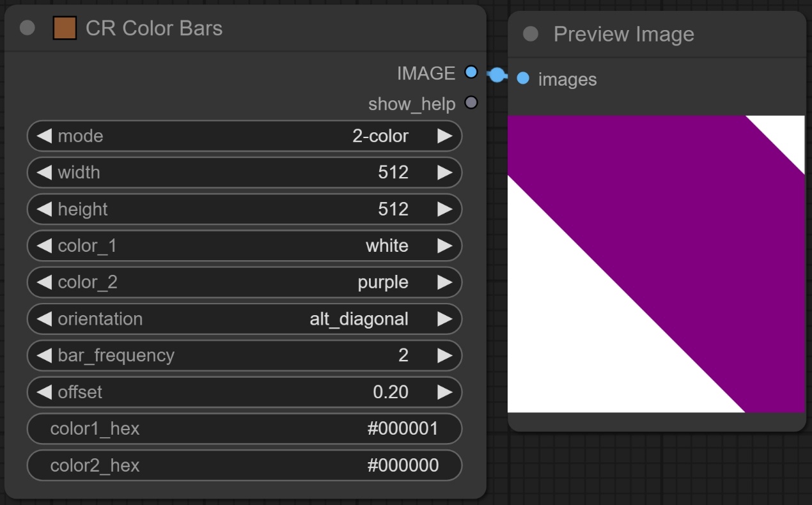
Task: Switch mode to previous option using left arrow
Action: tap(44, 136)
